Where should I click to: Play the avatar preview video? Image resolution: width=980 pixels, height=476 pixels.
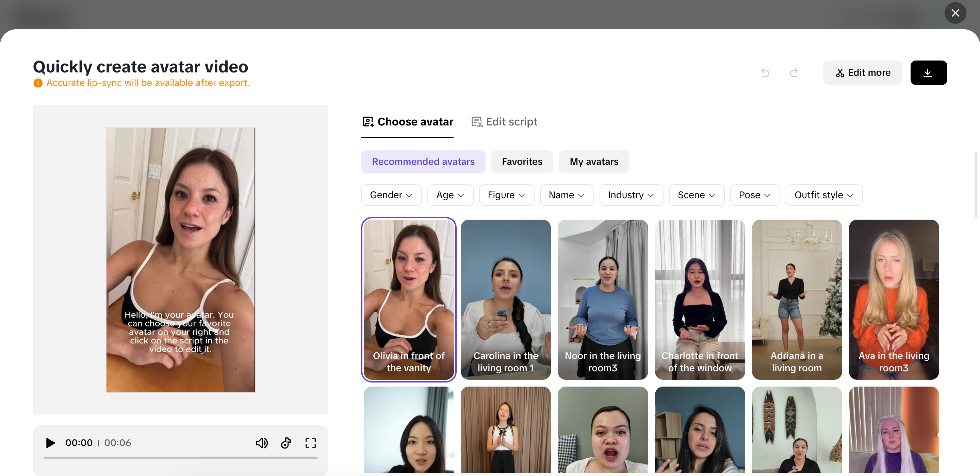click(50, 443)
